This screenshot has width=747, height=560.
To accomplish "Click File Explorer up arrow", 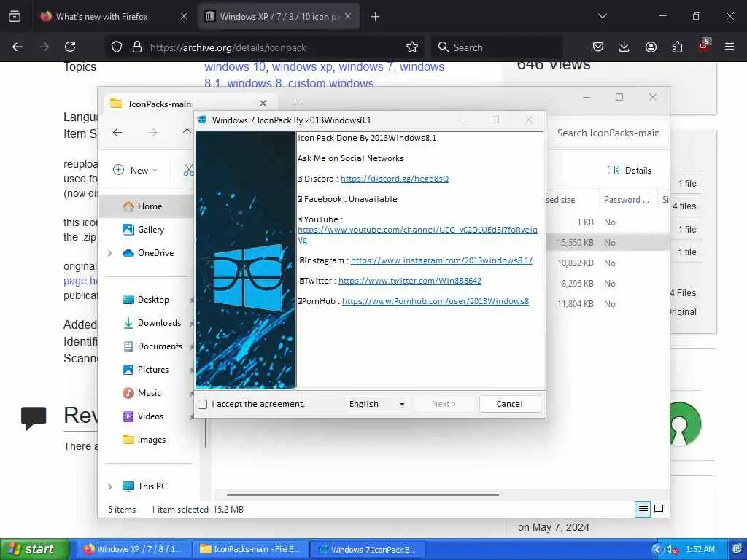I will [187, 133].
